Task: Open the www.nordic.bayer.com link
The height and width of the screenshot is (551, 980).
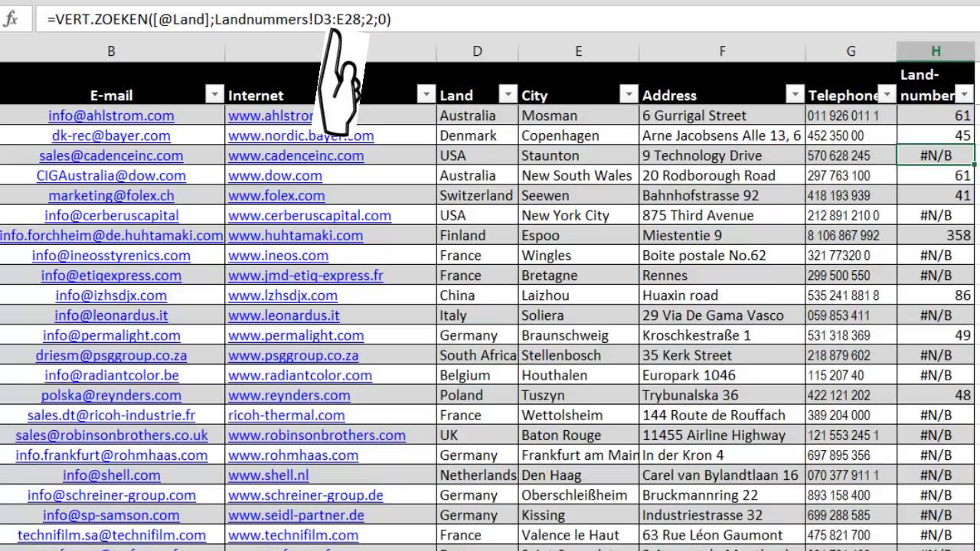Action: pyautogui.click(x=301, y=135)
